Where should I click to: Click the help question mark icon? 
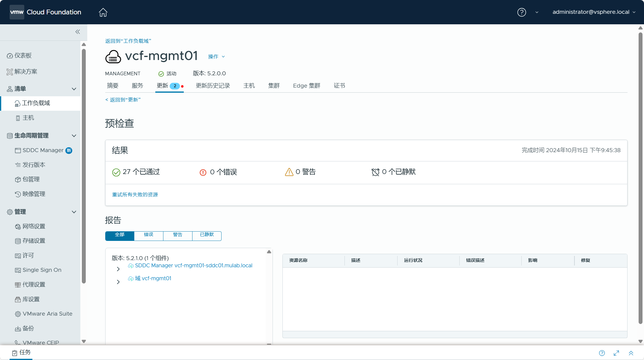pos(521,12)
